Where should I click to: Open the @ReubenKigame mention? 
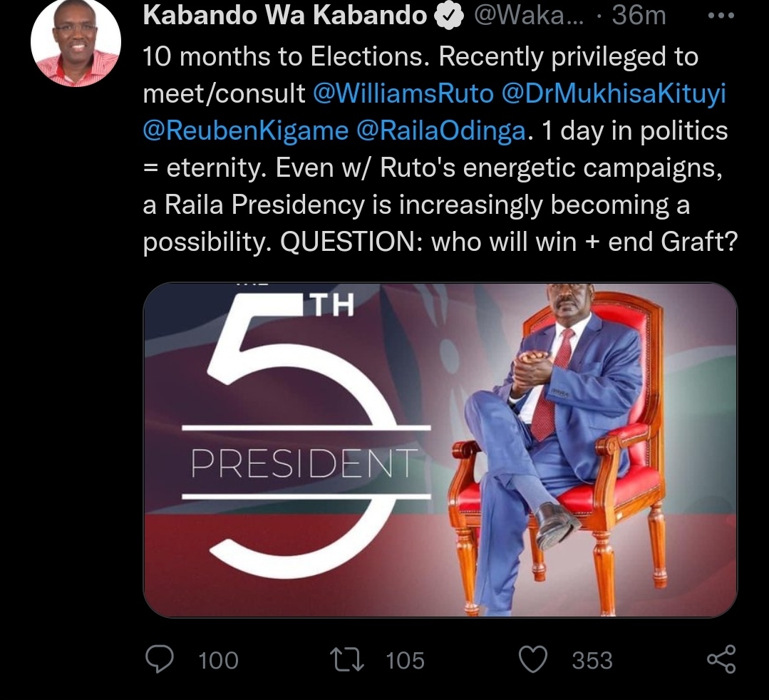246,130
